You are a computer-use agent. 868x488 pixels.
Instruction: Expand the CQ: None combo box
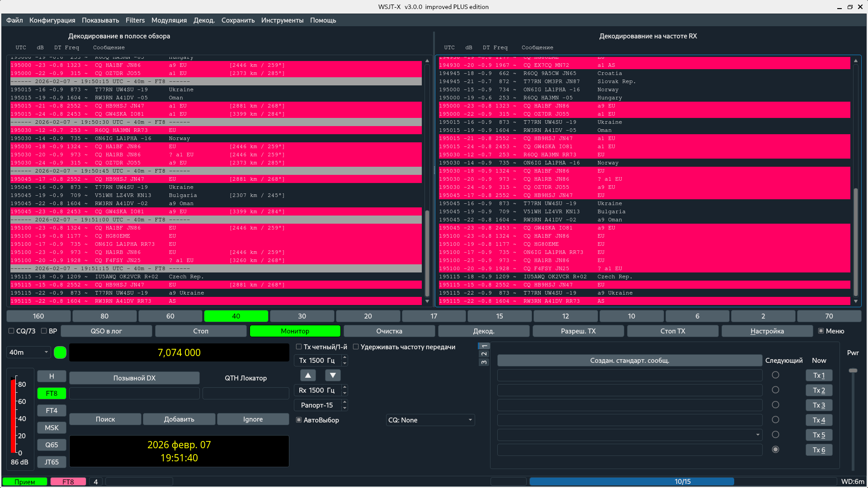click(x=430, y=420)
